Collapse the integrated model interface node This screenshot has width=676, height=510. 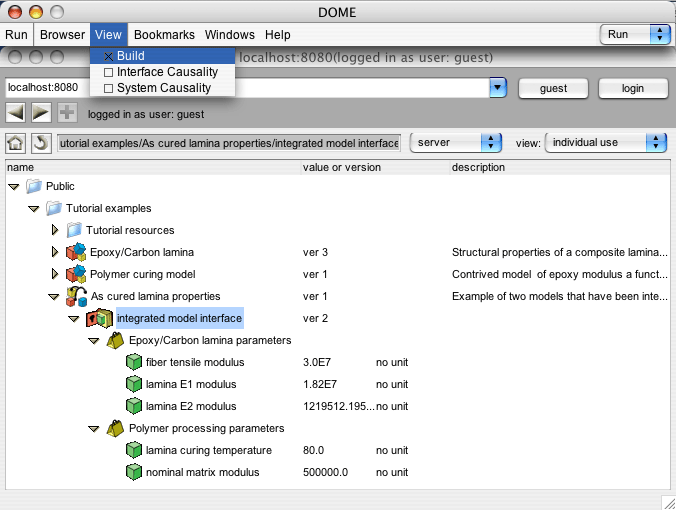74,319
